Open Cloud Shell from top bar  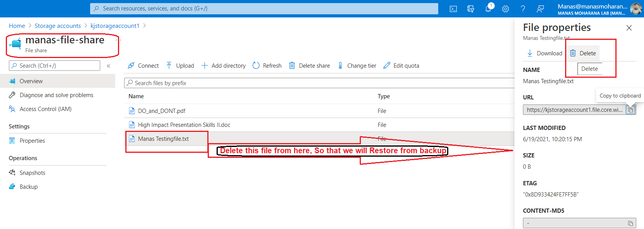point(453,9)
